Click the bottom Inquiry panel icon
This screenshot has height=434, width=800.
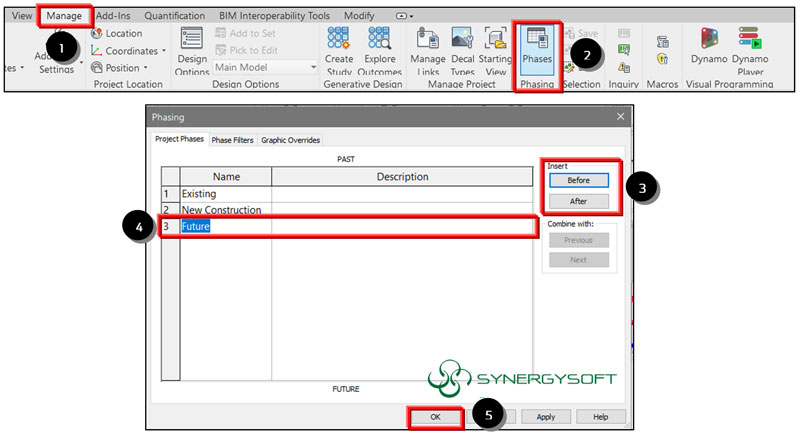[623, 67]
